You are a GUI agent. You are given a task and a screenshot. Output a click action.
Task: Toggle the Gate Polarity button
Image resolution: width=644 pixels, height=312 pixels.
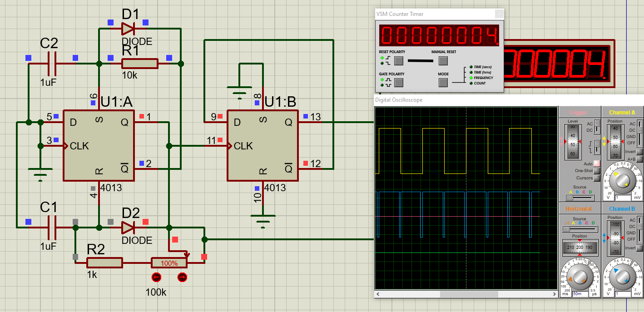point(398,82)
